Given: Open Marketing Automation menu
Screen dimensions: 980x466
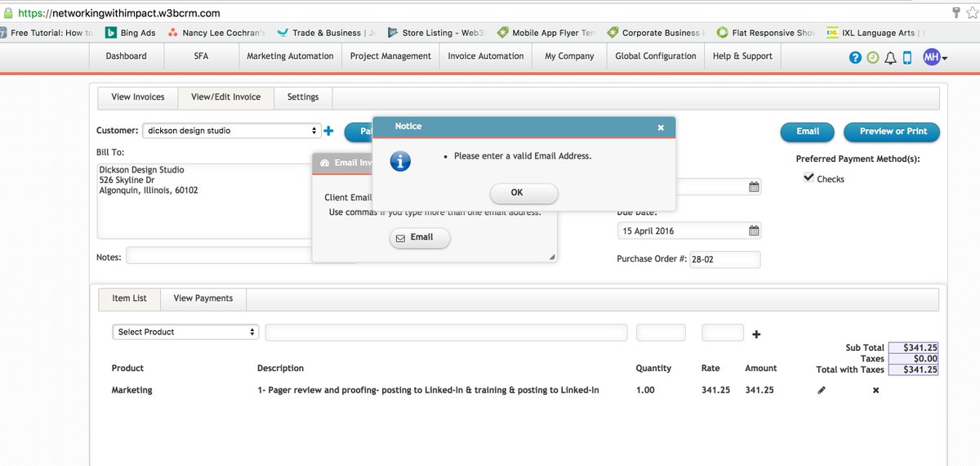Looking at the screenshot, I should pyautogui.click(x=290, y=56).
